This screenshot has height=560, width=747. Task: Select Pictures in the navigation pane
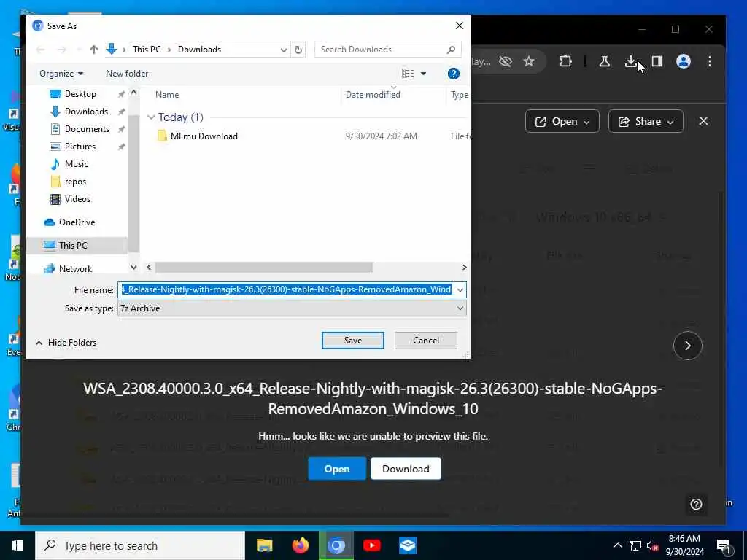pyautogui.click(x=80, y=146)
